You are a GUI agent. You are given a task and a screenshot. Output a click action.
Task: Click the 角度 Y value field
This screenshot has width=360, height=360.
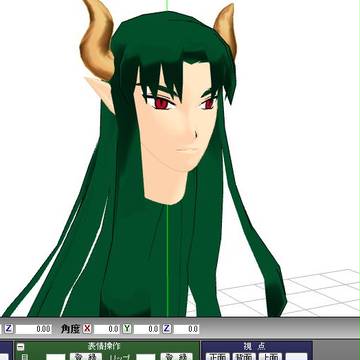click(x=146, y=329)
